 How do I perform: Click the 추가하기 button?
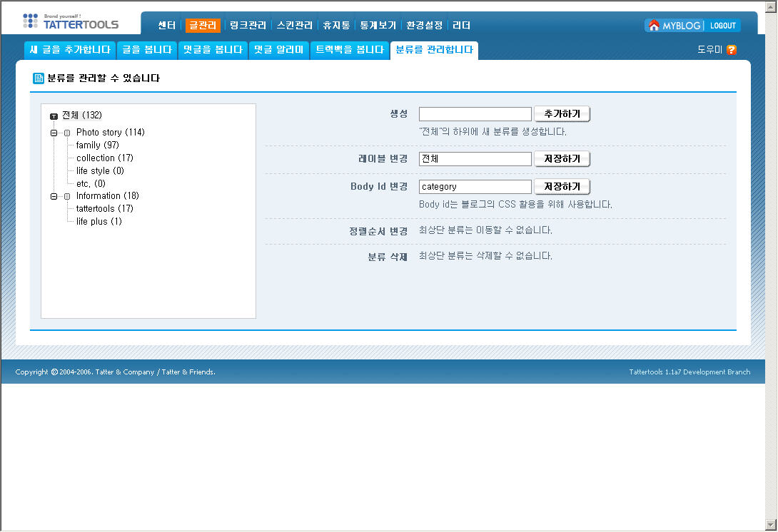pyautogui.click(x=562, y=114)
